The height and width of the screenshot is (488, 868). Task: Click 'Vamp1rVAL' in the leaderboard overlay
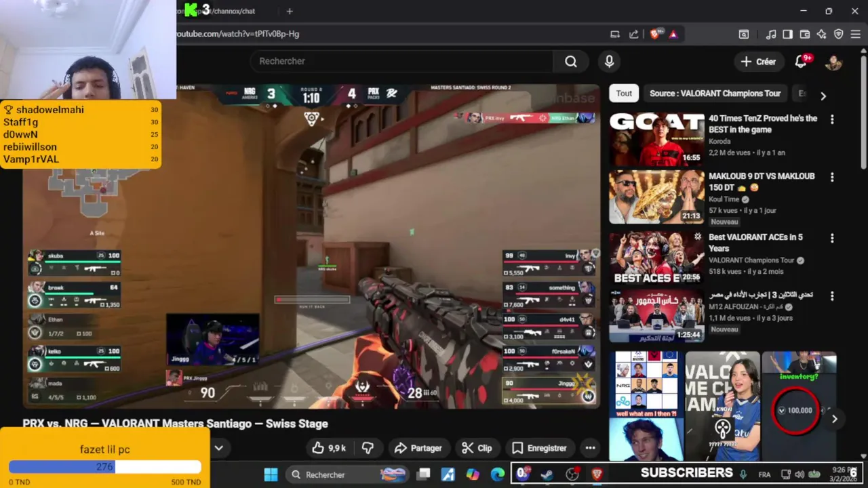pyautogui.click(x=31, y=159)
